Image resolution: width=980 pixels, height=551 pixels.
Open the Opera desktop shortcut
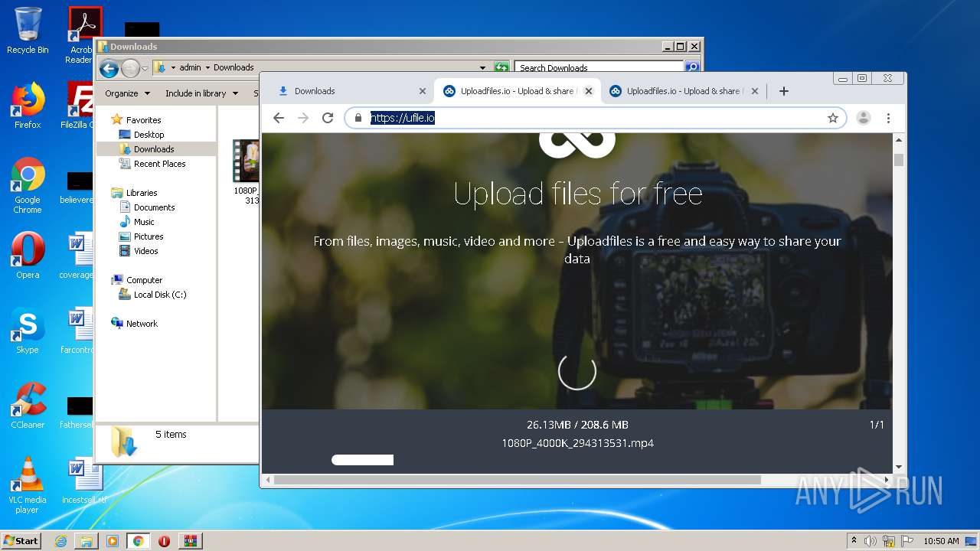tap(28, 256)
